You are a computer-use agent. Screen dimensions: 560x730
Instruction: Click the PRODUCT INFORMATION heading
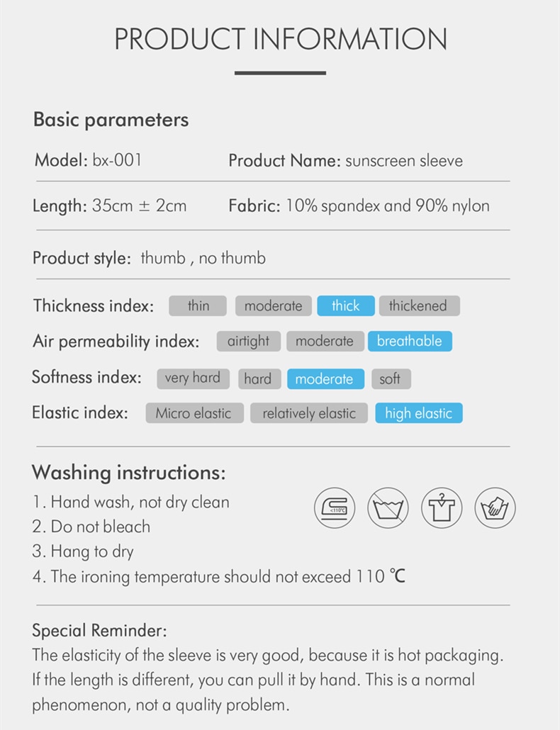(281, 39)
